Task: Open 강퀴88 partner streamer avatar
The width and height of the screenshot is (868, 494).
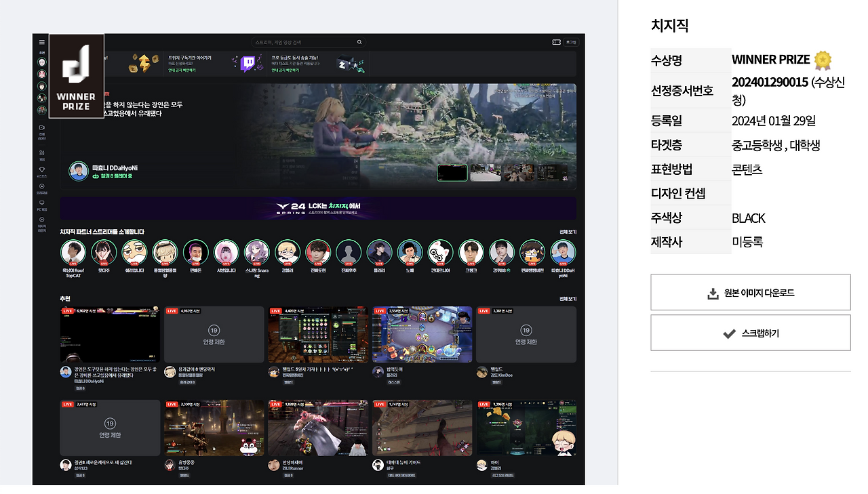Action: (502, 252)
